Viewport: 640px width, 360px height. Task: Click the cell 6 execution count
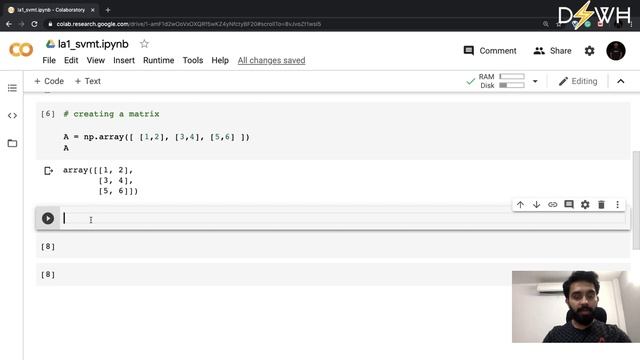click(x=48, y=114)
